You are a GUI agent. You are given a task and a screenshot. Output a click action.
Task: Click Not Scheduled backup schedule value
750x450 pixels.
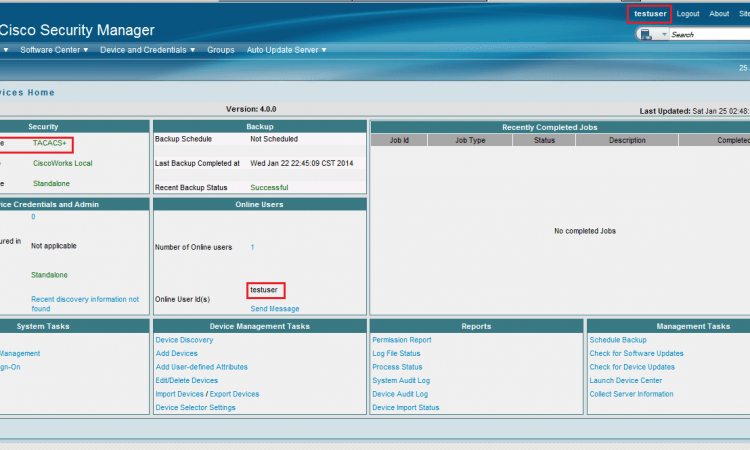coord(274,139)
